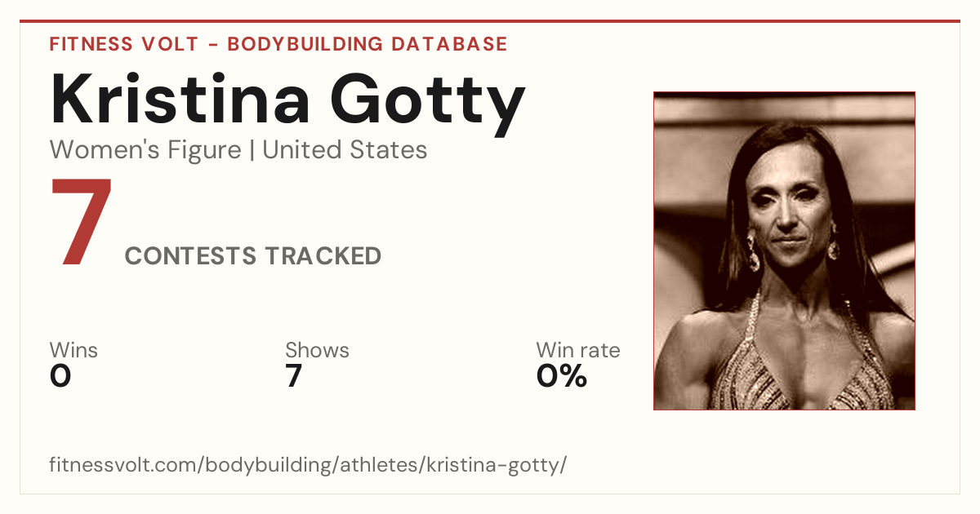Select the CONTESTS TRACKED caption
The height and width of the screenshot is (514, 980).
tap(253, 256)
